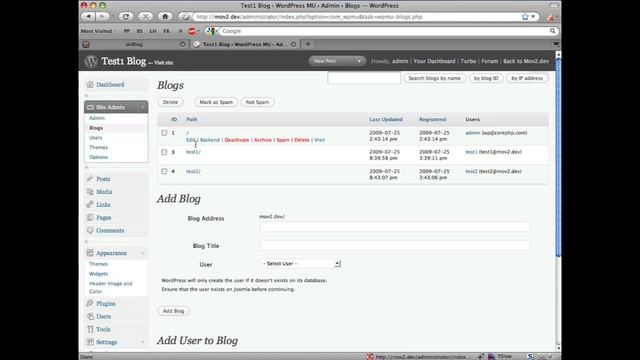Reload the page with the refresh icon
The image size is (640, 360).
(x=126, y=17)
